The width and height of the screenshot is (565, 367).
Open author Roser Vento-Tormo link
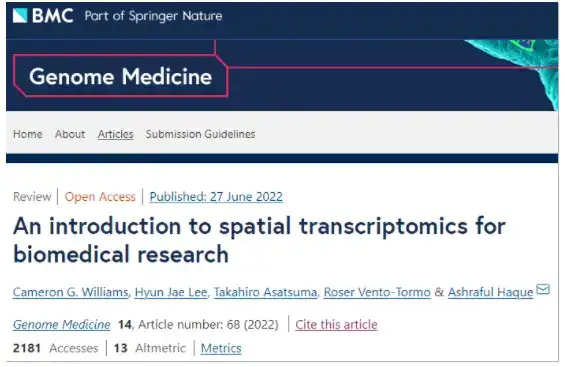[x=377, y=292]
